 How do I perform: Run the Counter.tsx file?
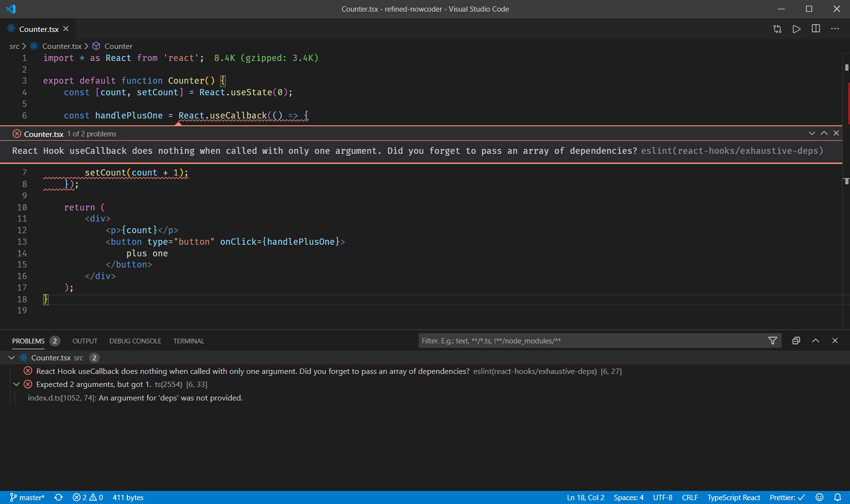797,29
